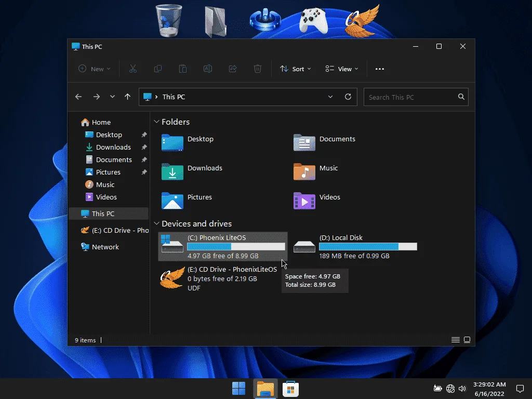Go up one level with up arrow
Image resolution: width=532 pixels, height=399 pixels.
pos(127,97)
